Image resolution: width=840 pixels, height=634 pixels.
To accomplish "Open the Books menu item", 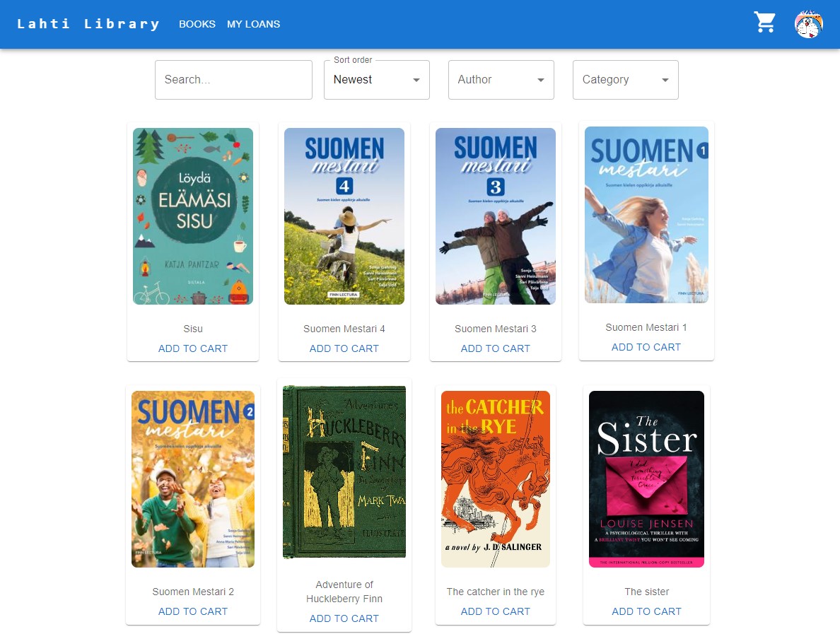I will (197, 24).
